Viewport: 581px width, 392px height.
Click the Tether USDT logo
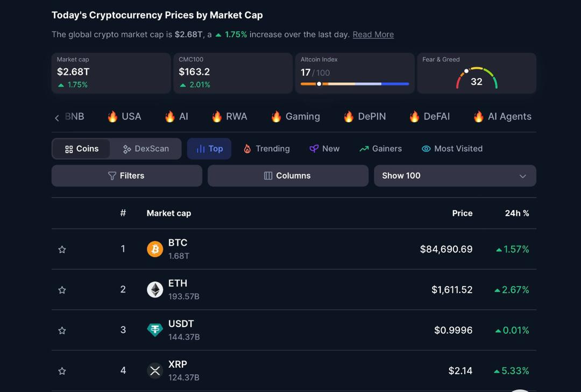(155, 330)
